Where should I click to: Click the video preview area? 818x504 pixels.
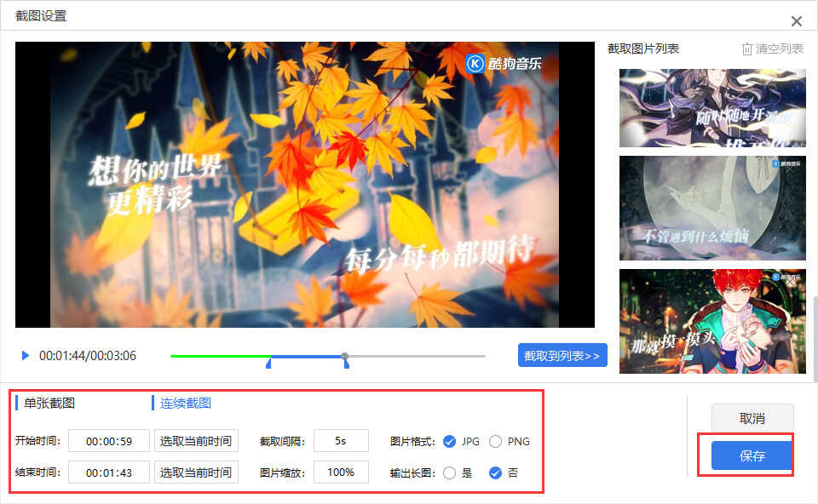(x=305, y=185)
